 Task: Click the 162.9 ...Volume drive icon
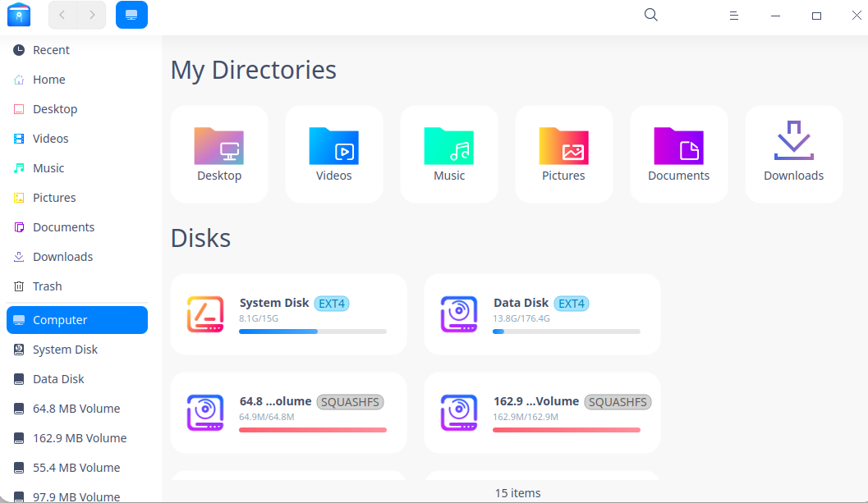coord(459,413)
